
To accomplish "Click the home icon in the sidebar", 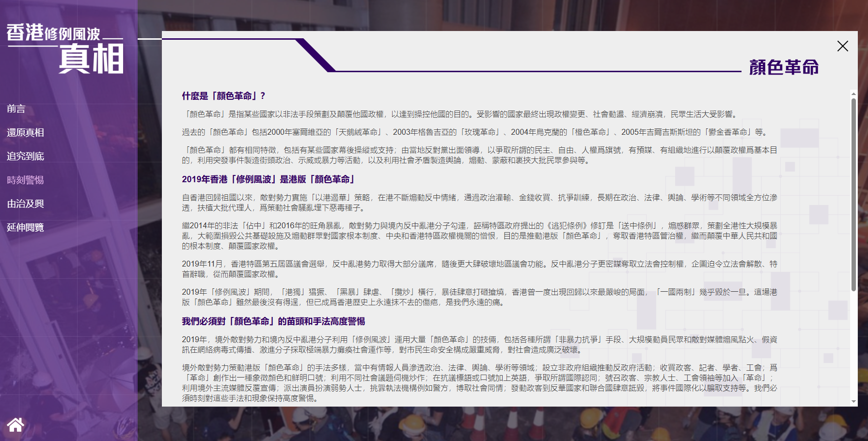I will pos(16,425).
